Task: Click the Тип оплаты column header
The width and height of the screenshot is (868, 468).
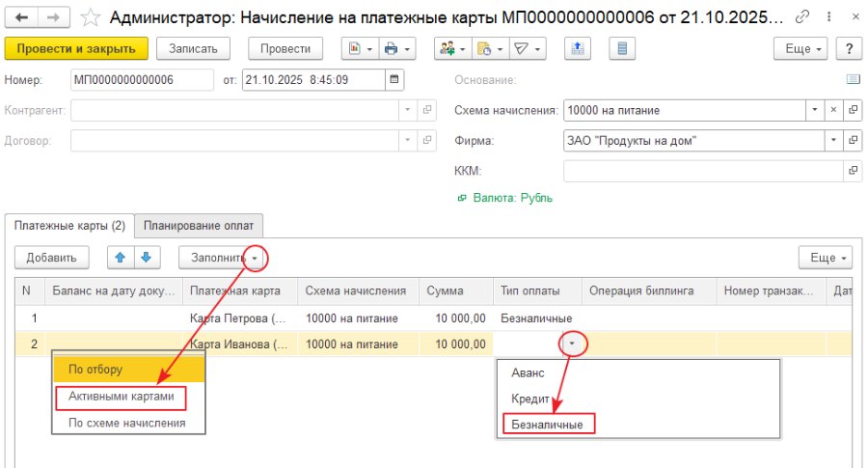Action: pos(537,291)
